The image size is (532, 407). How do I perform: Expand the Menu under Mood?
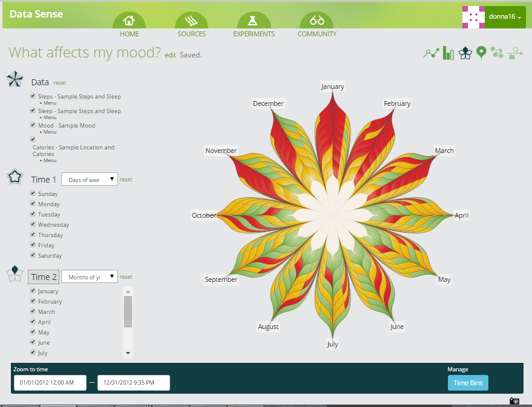48,132
